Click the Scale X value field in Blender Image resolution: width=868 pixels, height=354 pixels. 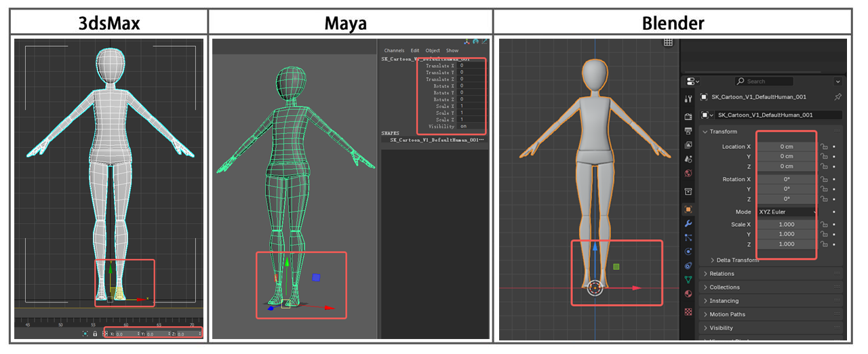pyautogui.click(x=787, y=224)
